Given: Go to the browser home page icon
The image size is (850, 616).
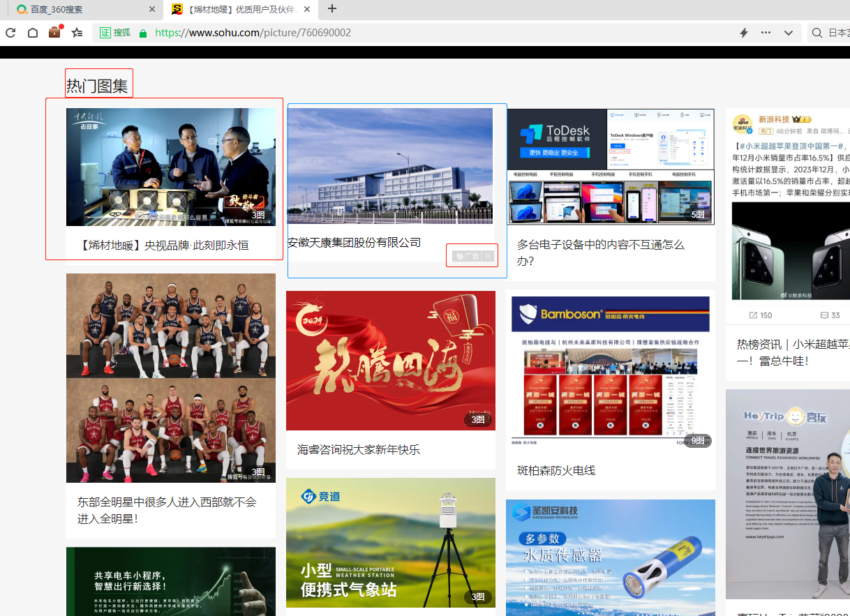Looking at the screenshot, I should pyautogui.click(x=32, y=33).
